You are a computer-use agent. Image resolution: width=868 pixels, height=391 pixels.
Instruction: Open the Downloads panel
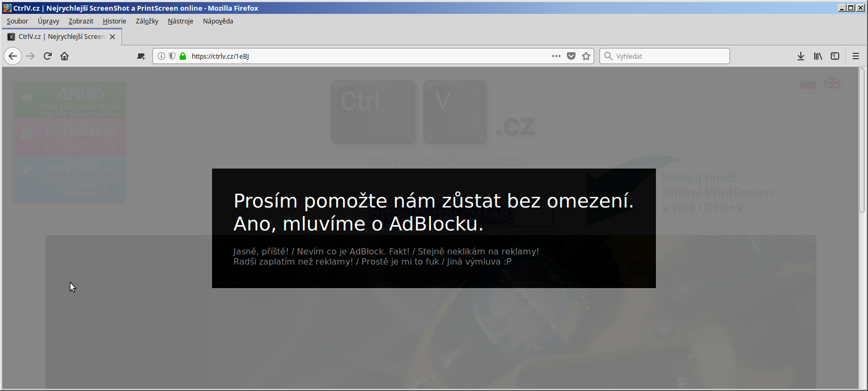[800, 56]
